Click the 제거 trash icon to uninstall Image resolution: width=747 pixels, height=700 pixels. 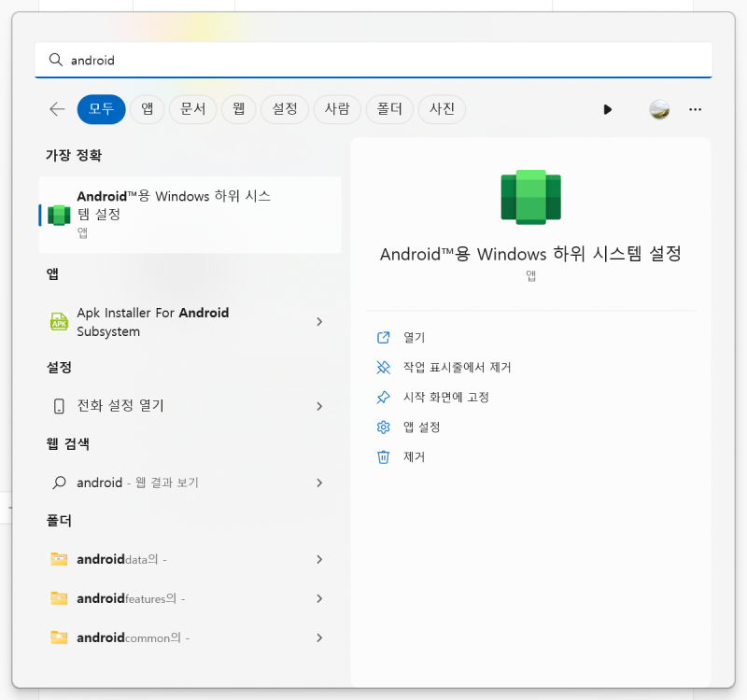pyautogui.click(x=384, y=456)
